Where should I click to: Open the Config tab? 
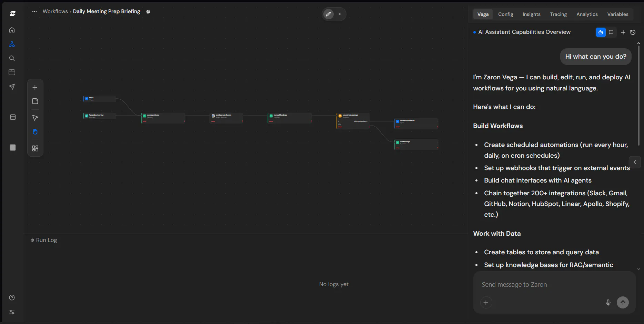(x=506, y=14)
